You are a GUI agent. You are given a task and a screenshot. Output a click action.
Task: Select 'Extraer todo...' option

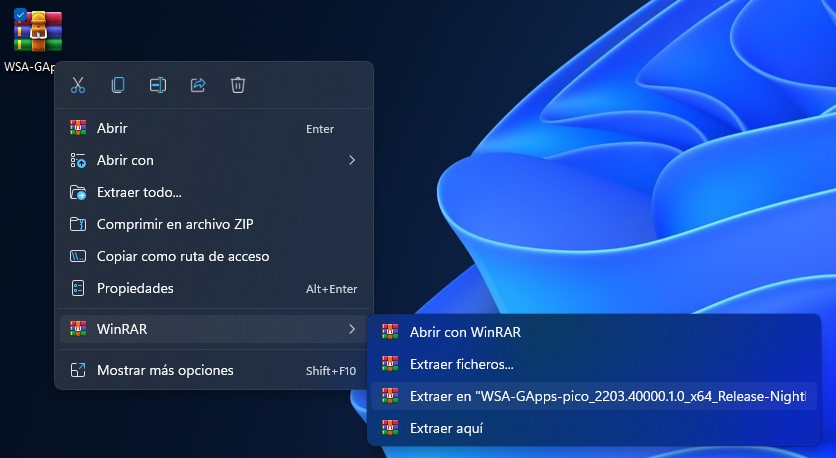point(139,192)
